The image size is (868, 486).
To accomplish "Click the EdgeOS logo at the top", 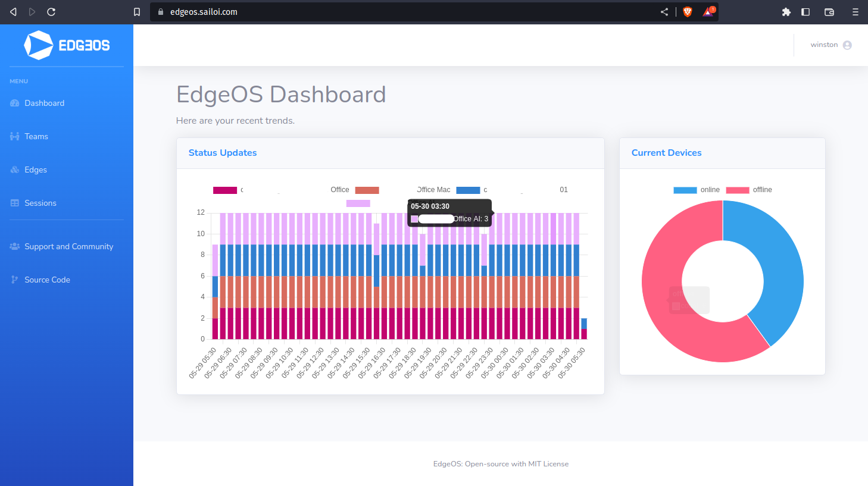I will click(67, 45).
